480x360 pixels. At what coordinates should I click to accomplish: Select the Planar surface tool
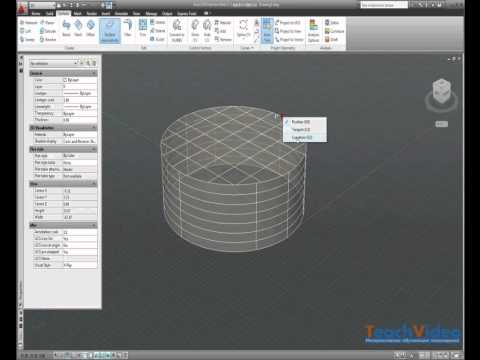point(47,23)
